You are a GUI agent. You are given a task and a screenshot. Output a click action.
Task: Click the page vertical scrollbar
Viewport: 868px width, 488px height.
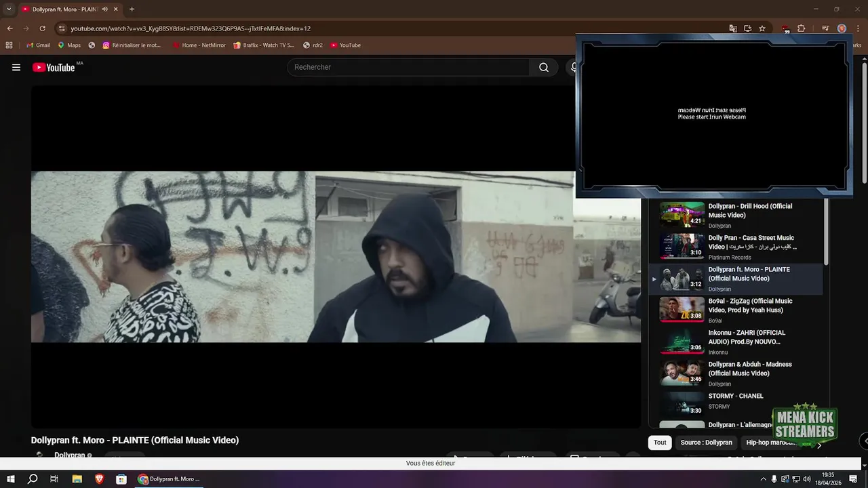coord(865,122)
